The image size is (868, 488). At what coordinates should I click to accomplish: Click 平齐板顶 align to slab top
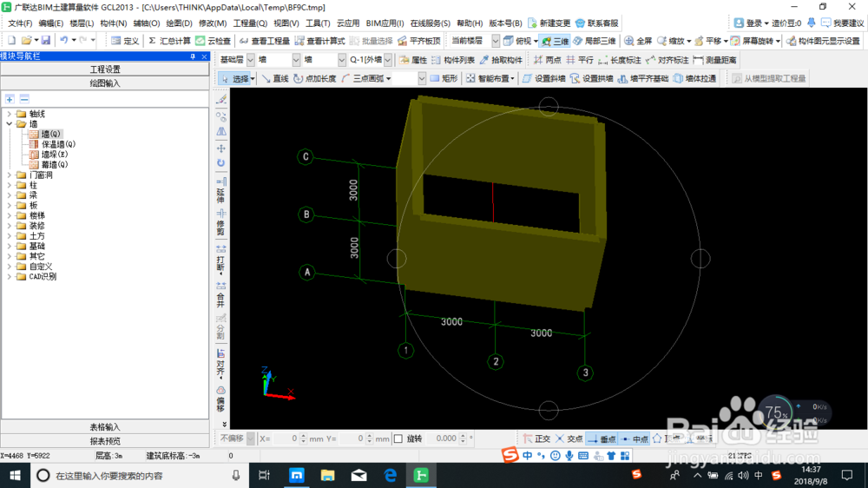(x=419, y=41)
